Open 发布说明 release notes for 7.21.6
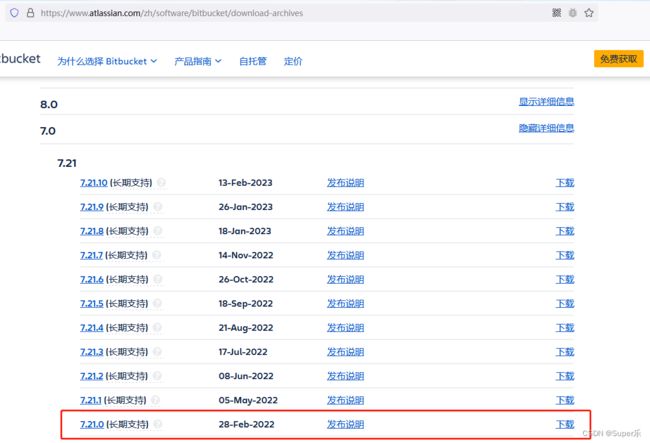Screen dimensions: 650x443 click(x=345, y=279)
